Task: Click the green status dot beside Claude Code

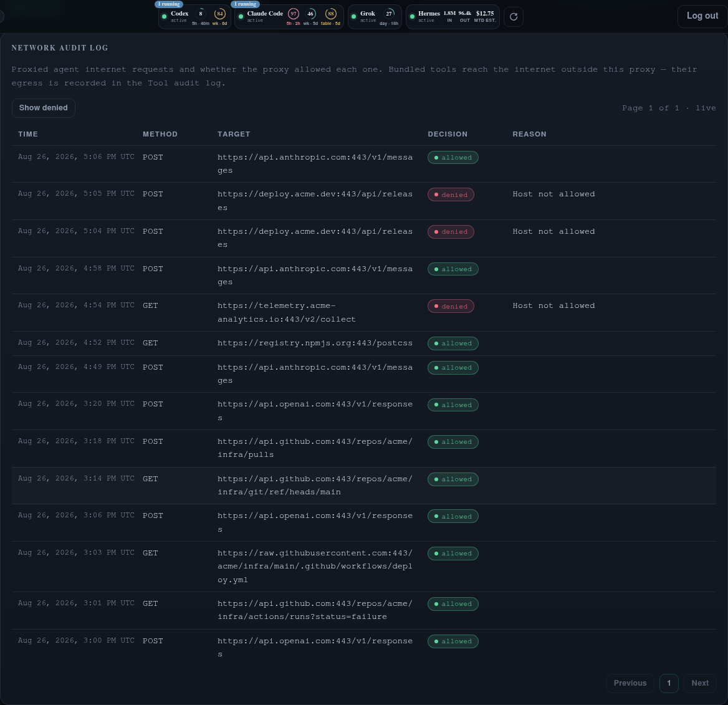Action: coord(241,17)
